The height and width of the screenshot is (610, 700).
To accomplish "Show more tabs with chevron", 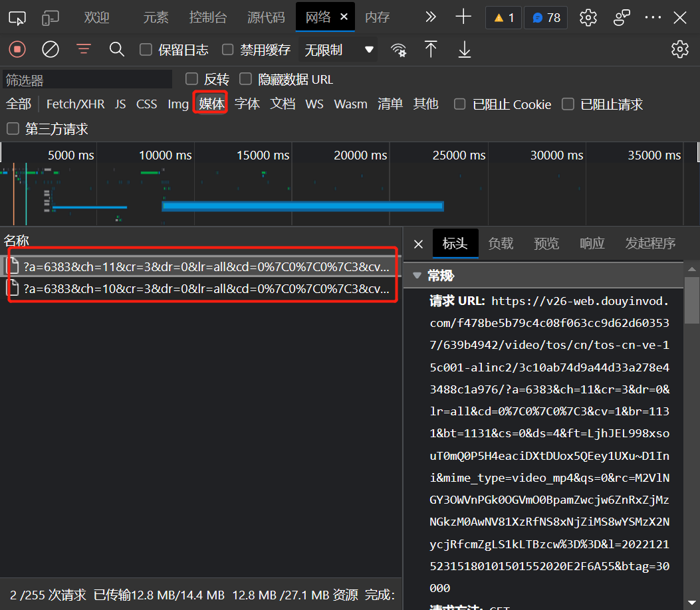I will pyautogui.click(x=431, y=17).
